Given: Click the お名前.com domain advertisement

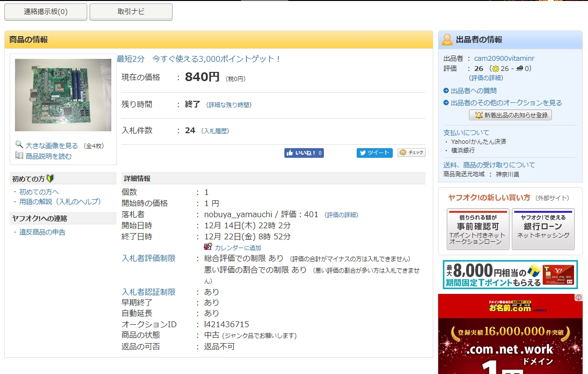Looking at the screenshot, I should point(510,334).
